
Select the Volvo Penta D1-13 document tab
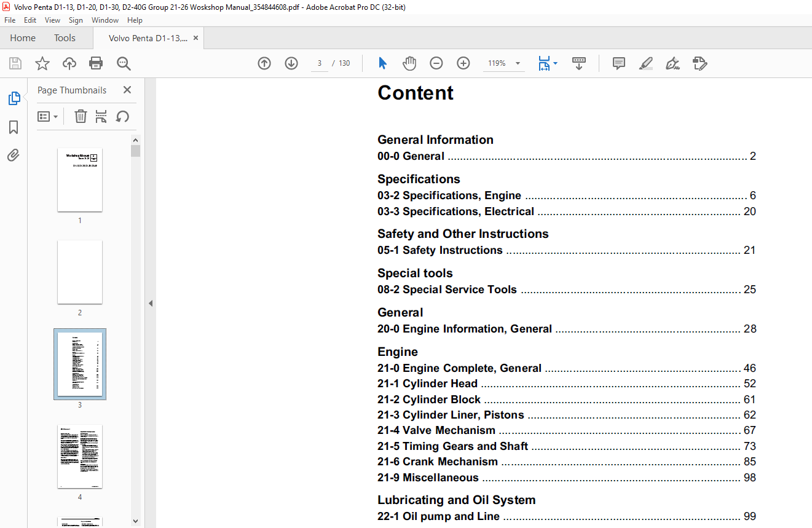coord(148,38)
